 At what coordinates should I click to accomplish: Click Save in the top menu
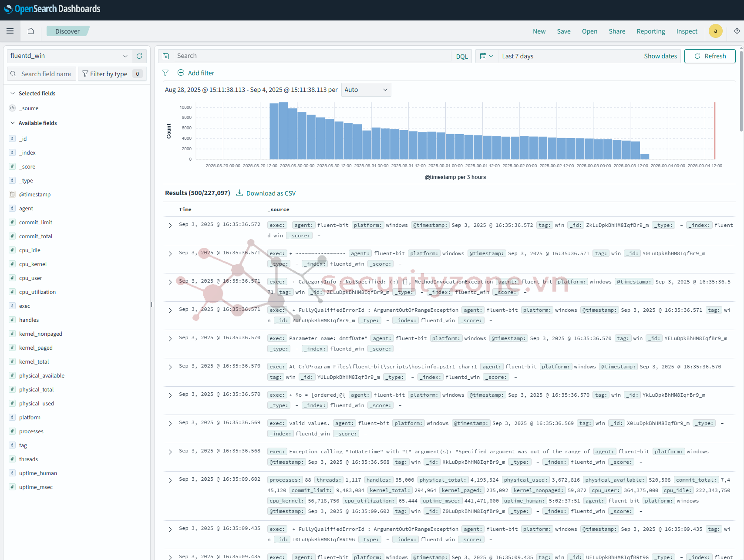pos(564,31)
